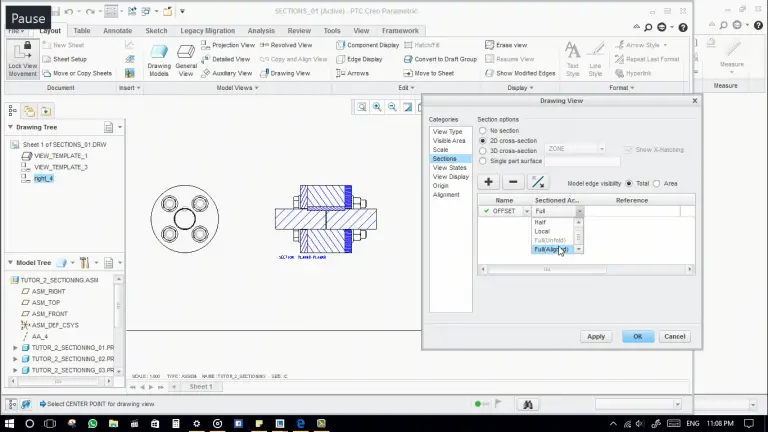Image resolution: width=768 pixels, height=432 pixels.
Task: Confirm the dialog with OK
Action: [637, 336]
